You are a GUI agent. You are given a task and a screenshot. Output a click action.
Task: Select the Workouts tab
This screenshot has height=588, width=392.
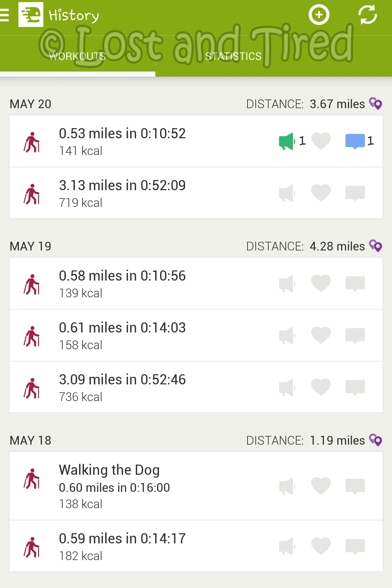[x=77, y=56]
